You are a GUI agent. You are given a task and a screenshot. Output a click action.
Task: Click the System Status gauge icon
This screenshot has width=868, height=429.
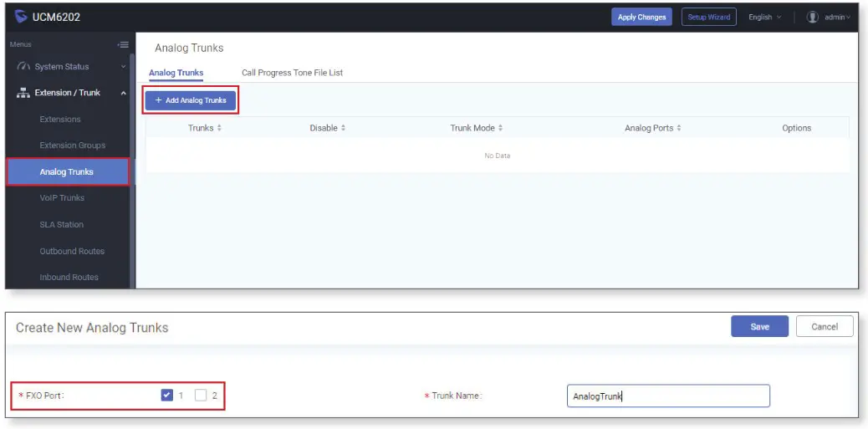coord(23,66)
